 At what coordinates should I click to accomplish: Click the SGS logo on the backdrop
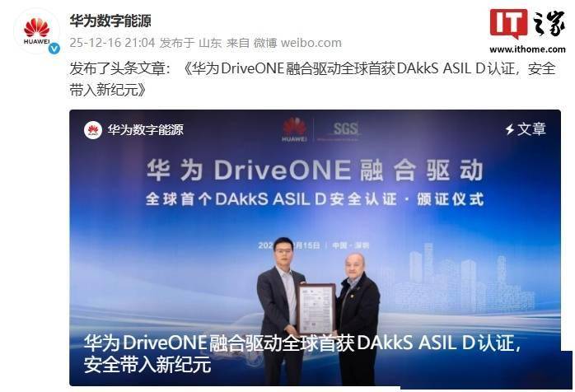tap(345, 129)
